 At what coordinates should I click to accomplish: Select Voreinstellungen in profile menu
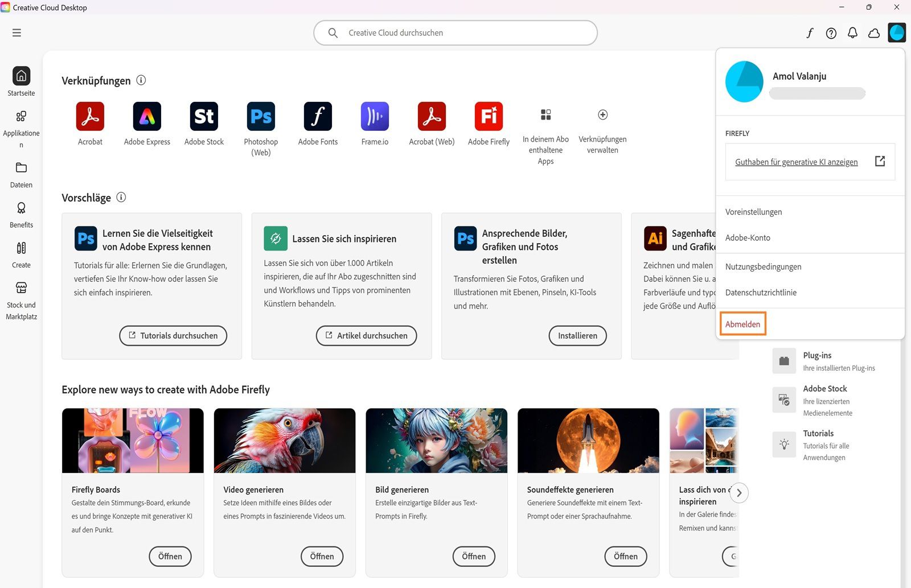tap(753, 212)
